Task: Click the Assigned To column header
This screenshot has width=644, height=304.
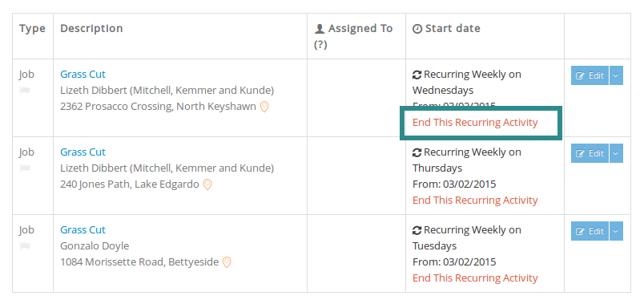Action: [x=353, y=36]
